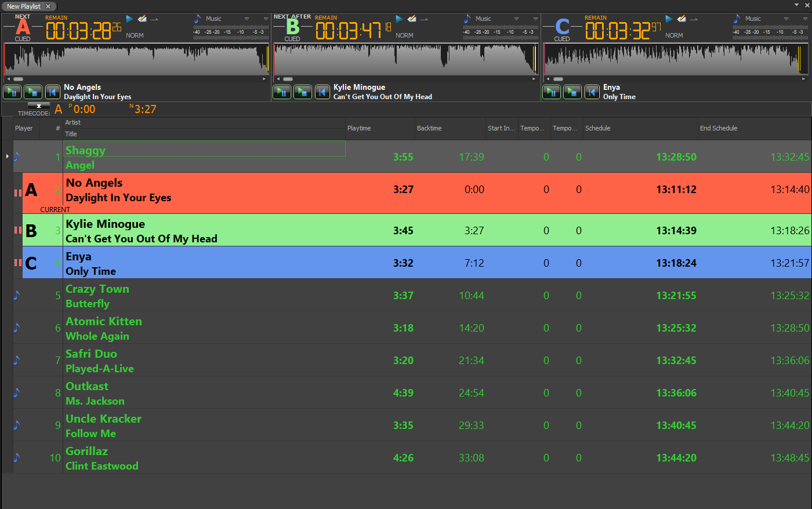This screenshot has height=509, width=812.
Task: Toggle NORM mode on Player A
Action: click(135, 35)
